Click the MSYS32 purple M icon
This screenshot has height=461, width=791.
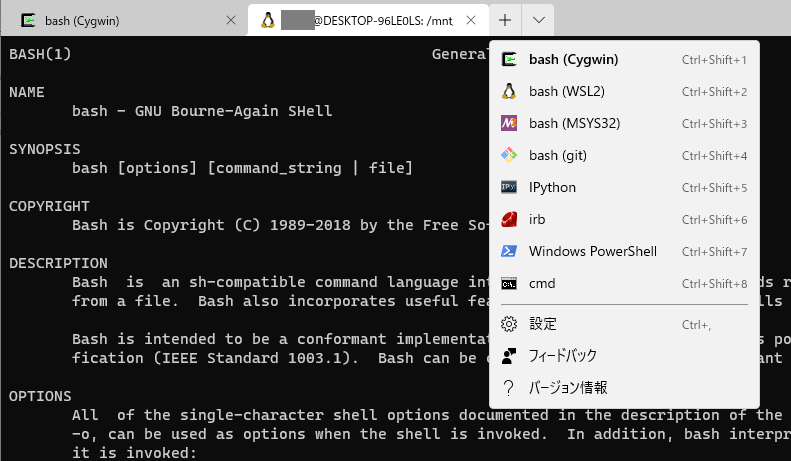[509, 123]
